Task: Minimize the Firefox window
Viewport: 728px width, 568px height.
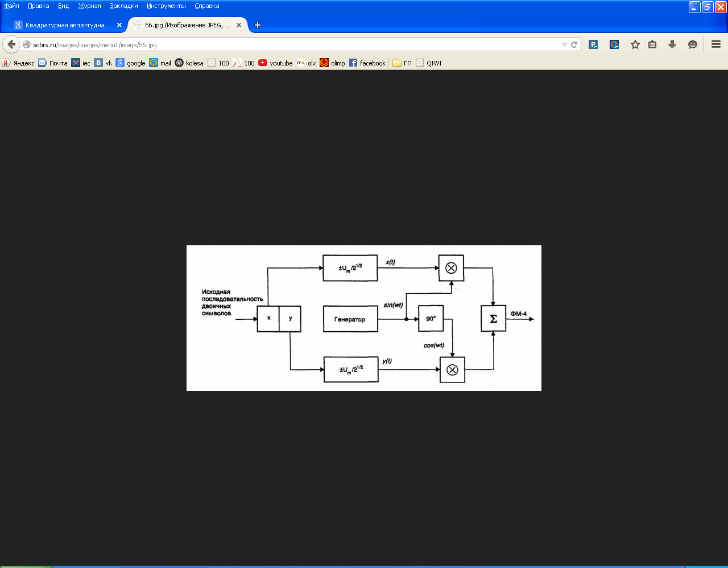Action: (x=694, y=7)
